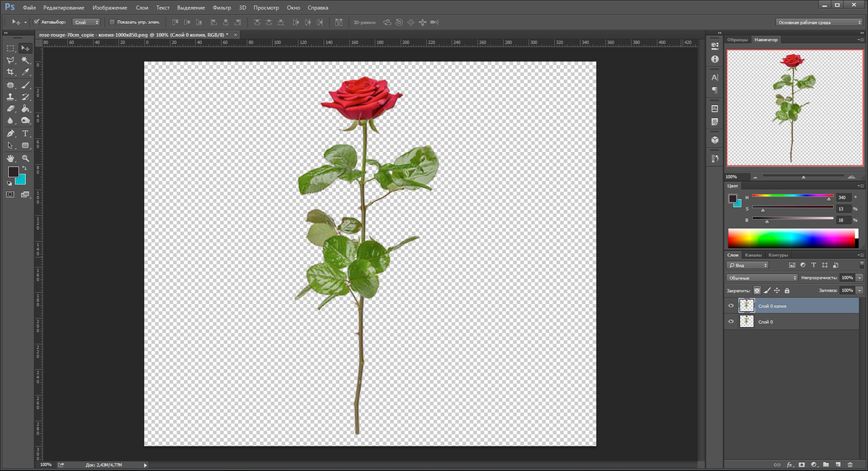Switch to the Каналы tab
The height and width of the screenshot is (471, 868).
coord(753,255)
